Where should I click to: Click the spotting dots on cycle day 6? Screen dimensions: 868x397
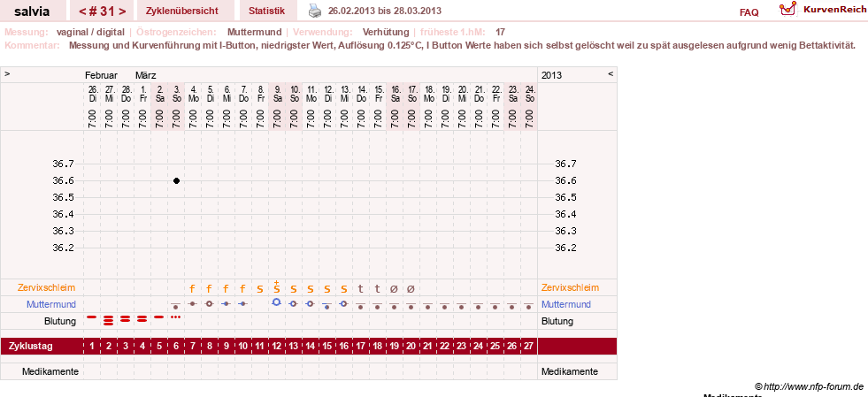coord(176,317)
